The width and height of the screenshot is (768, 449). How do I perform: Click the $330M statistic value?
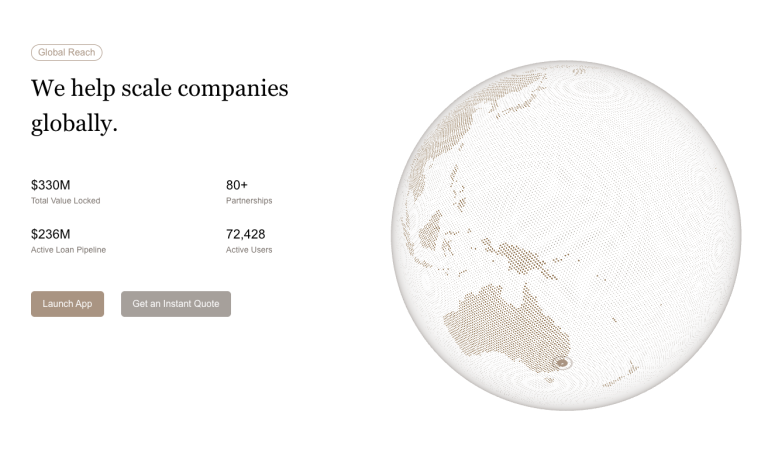point(51,185)
